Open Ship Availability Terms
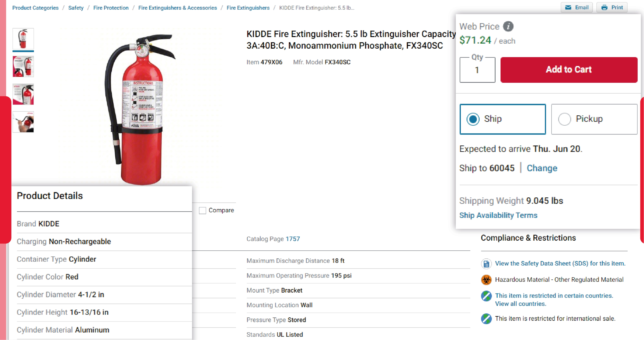The height and width of the screenshot is (340, 644). pyautogui.click(x=498, y=215)
